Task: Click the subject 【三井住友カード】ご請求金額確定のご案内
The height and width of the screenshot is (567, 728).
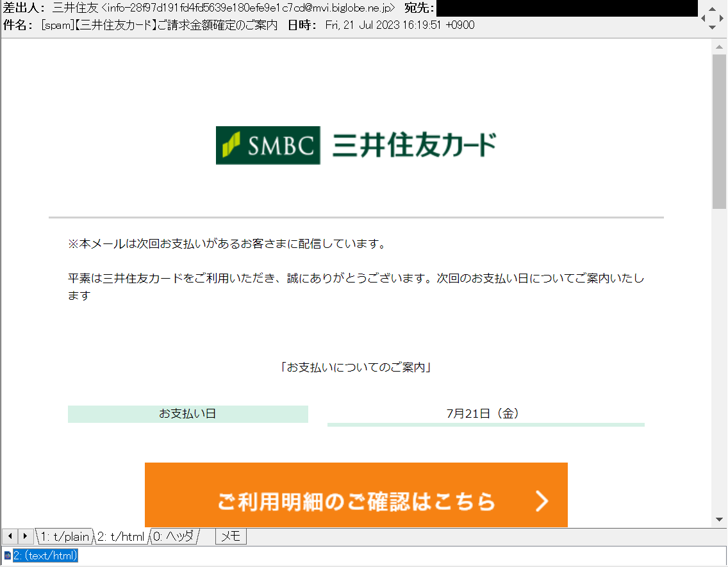Action: tap(176, 25)
